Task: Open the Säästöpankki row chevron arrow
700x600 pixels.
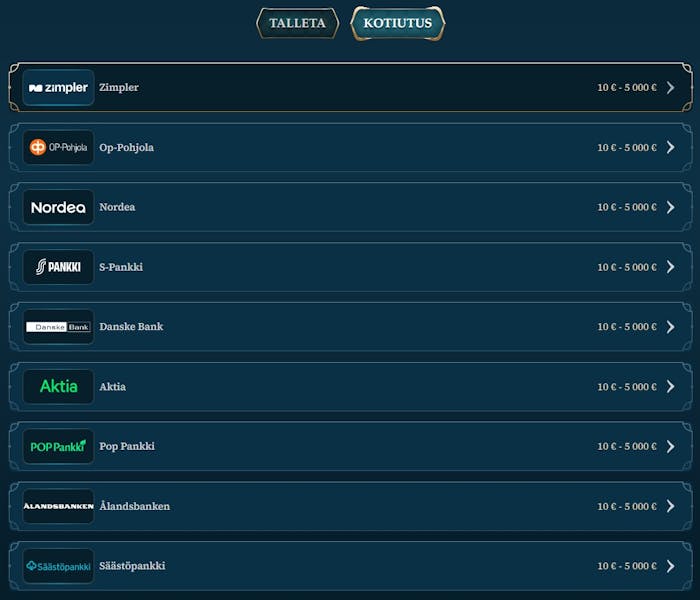Action: click(x=671, y=566)
